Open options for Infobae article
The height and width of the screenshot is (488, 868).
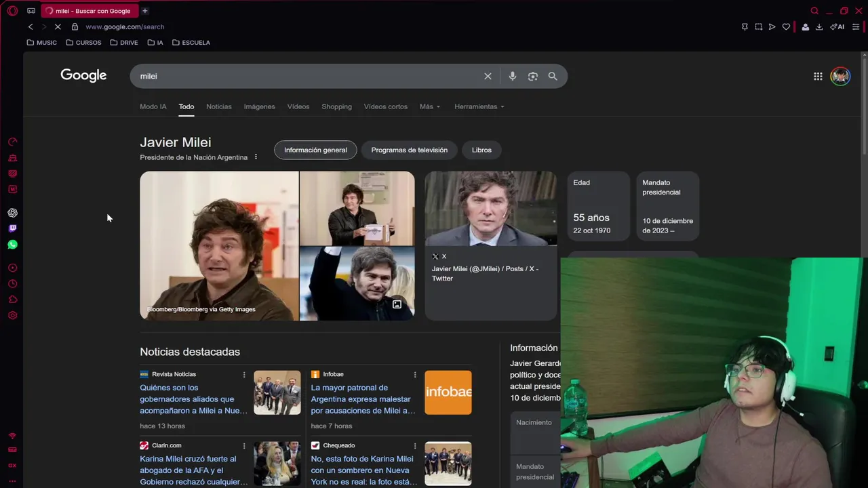click(415, 374)
